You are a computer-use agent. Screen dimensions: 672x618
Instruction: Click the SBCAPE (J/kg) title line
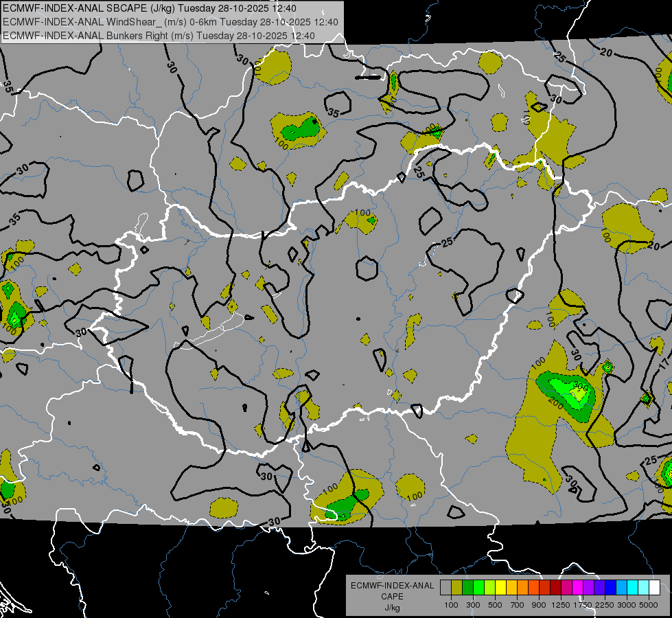(150, 8)
